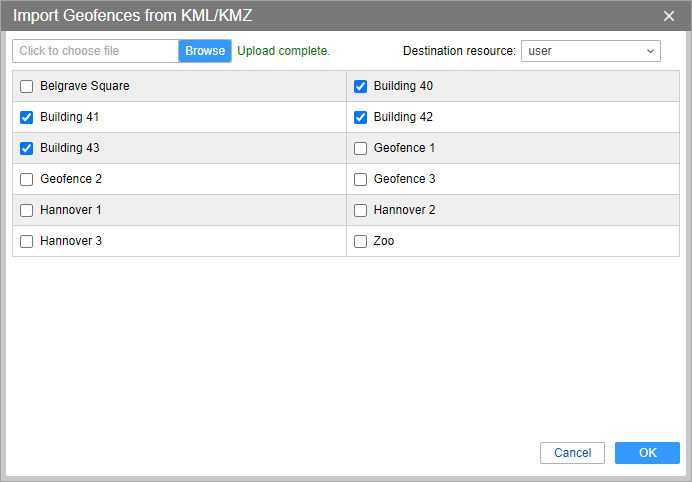Cancel the geofence import
Screen dimensions: 692x482
click(572, 453)
